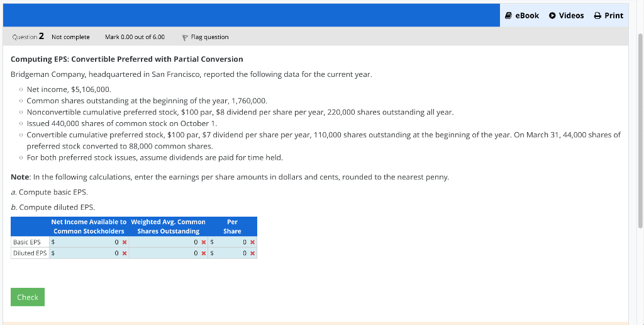Click Basic EPS per share input field

point(231,242)
